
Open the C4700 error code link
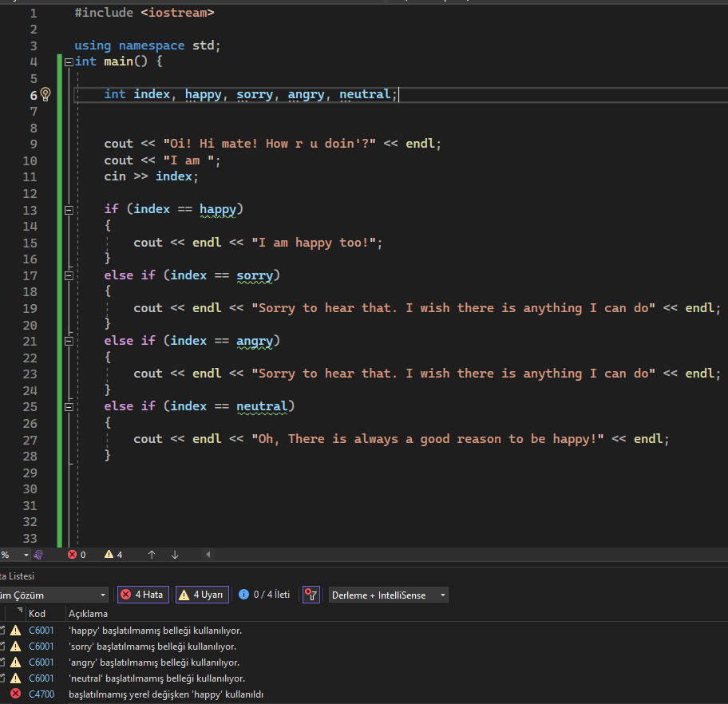(x=42, y=694)
